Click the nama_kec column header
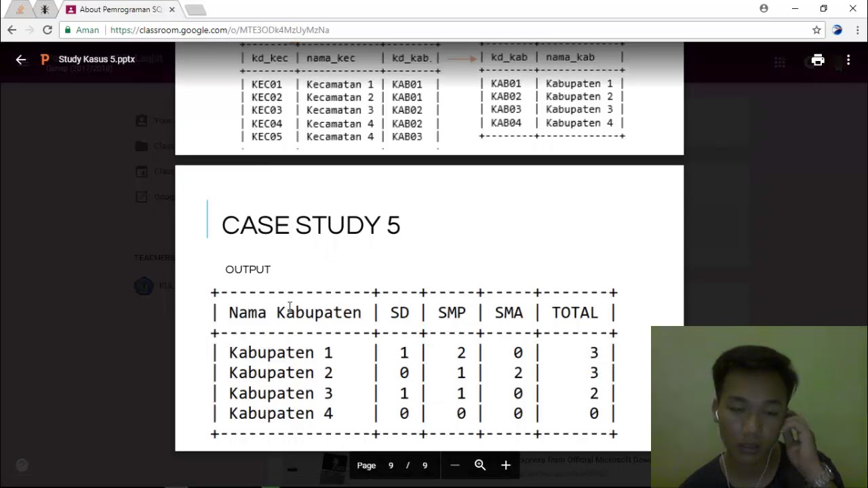 pyautogui.click(x=331, y=58)
